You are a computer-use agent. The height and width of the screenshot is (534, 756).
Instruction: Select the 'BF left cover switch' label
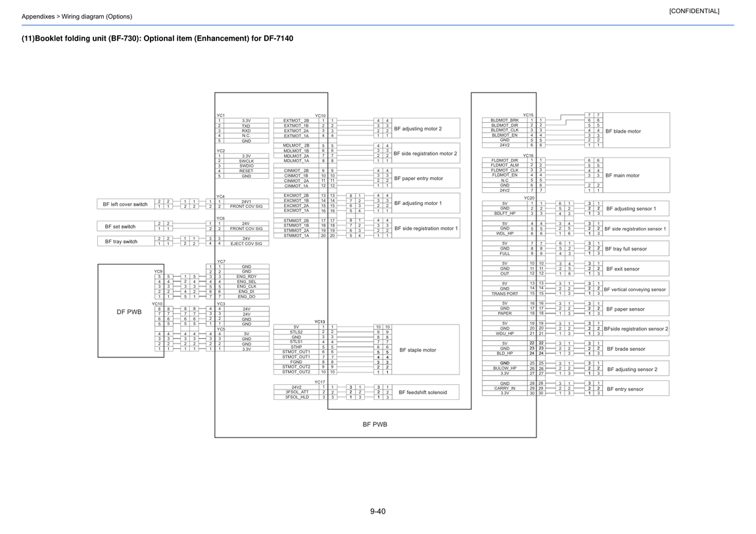coord(126,204)
